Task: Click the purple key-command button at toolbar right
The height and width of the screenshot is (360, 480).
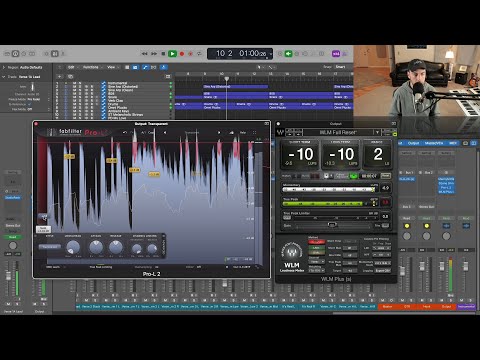Action: coord(336,54)
